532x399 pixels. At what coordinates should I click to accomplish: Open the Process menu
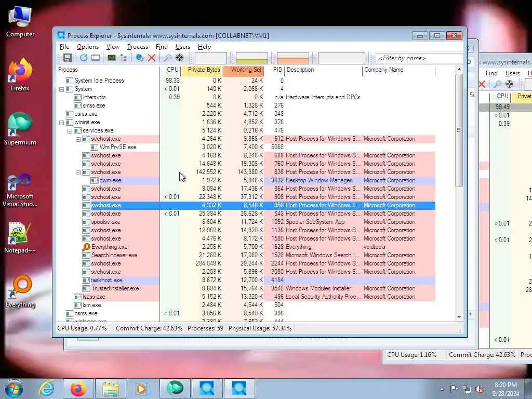point(137,47)
